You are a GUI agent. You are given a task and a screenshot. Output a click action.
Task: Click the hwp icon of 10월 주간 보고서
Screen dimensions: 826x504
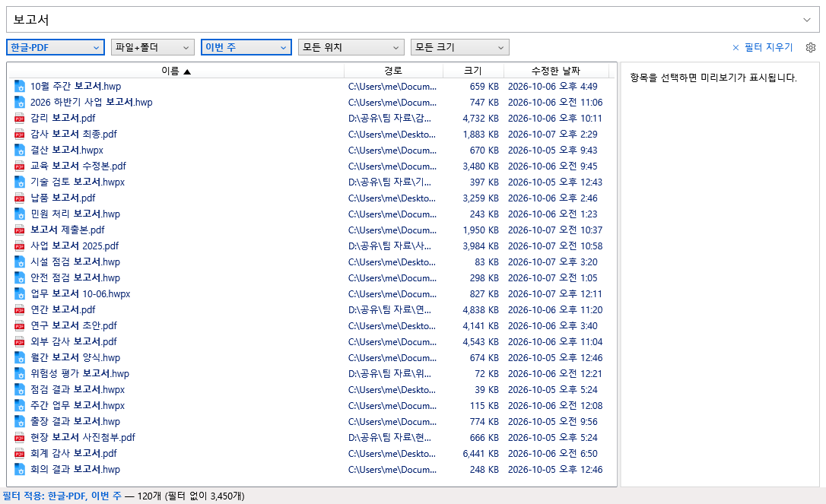(x=20, y=87)
